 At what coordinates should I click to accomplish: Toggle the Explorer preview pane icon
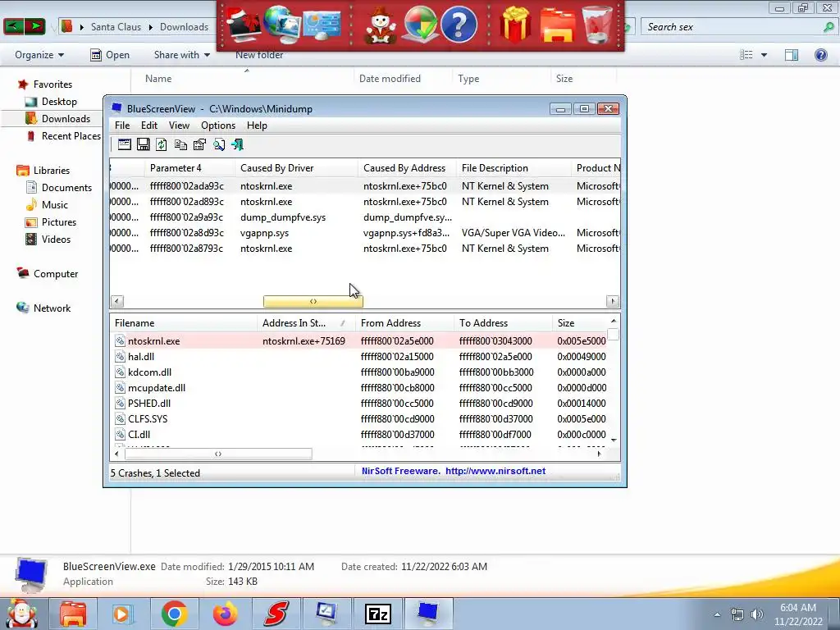(792, 55)
